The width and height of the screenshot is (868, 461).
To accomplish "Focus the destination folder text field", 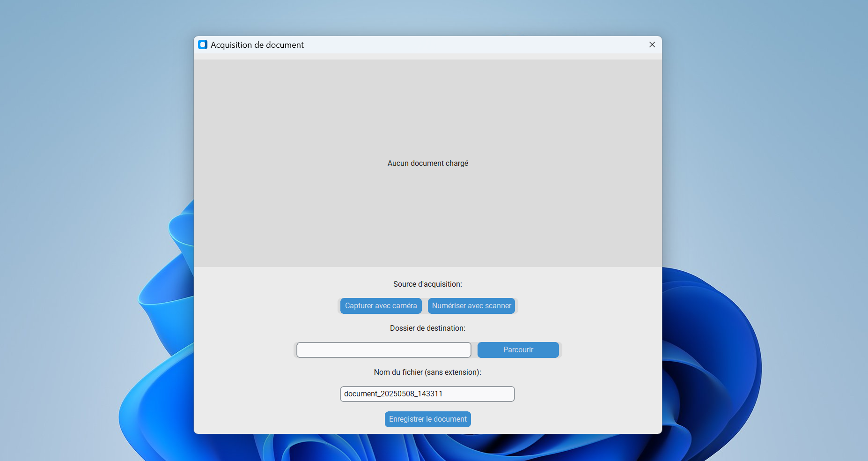I will click(x=383, y=350).
